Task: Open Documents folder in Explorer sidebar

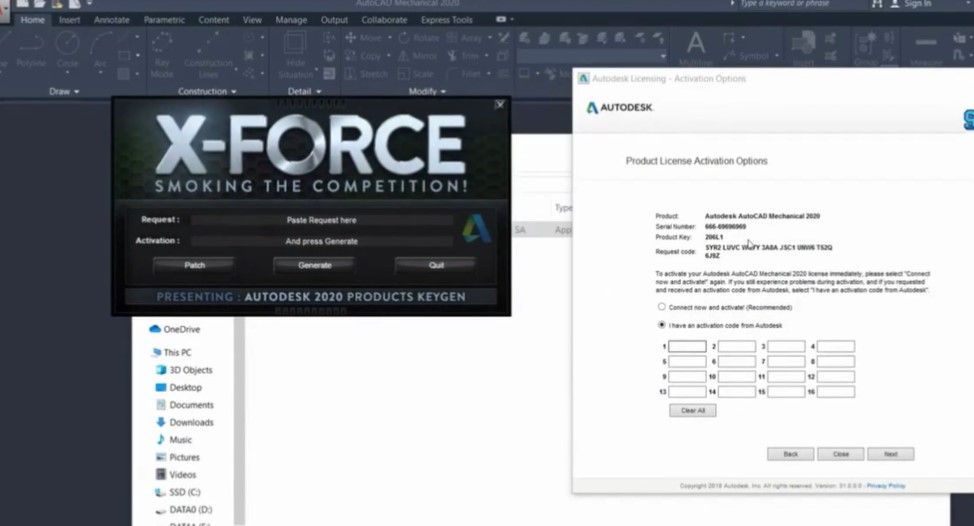Action: tap(184, 404)
